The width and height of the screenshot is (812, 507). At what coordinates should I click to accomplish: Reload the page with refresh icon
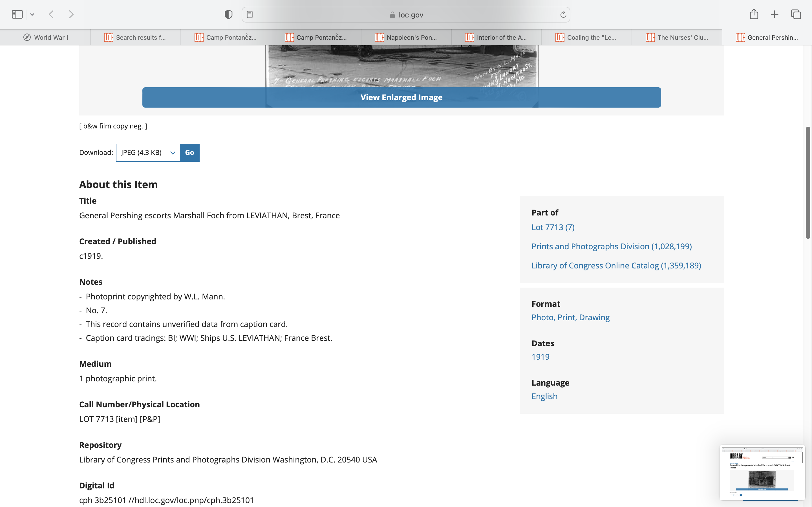coord(563,14)
